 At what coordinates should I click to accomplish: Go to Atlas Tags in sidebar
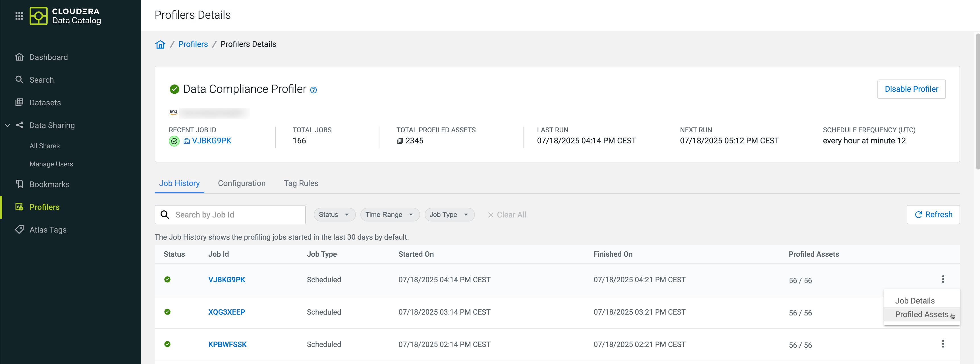point(47,229)
